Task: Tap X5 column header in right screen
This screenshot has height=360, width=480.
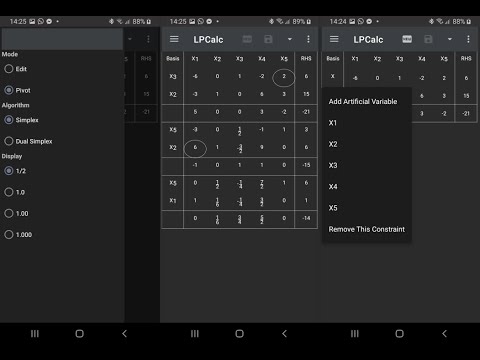Action: [444, 59]
